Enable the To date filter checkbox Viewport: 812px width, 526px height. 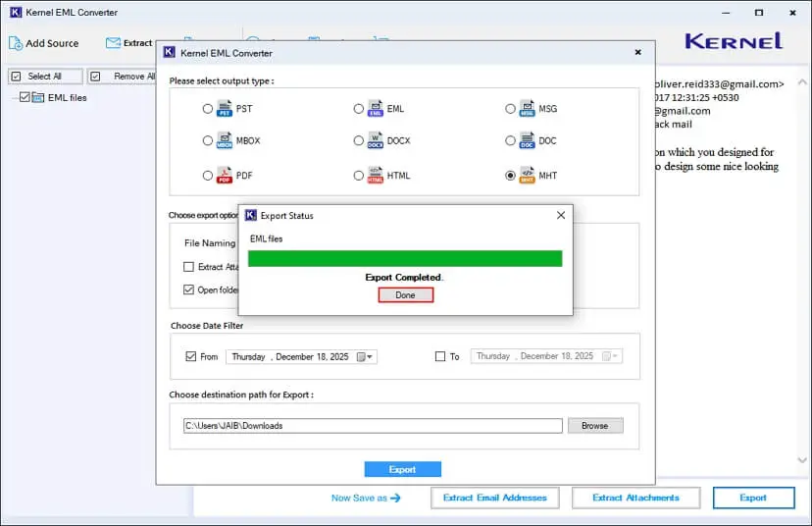pyautogui.click(x=440, y=356)
